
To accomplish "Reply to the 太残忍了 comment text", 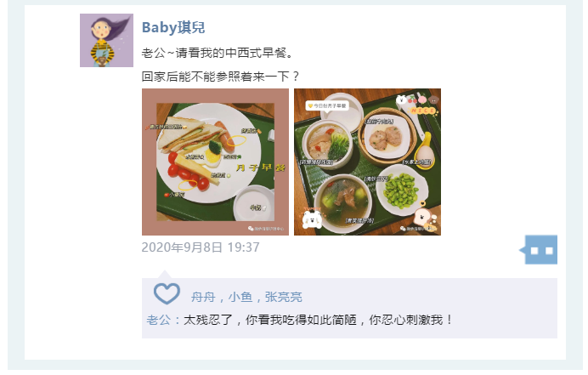I will [318, 321].
